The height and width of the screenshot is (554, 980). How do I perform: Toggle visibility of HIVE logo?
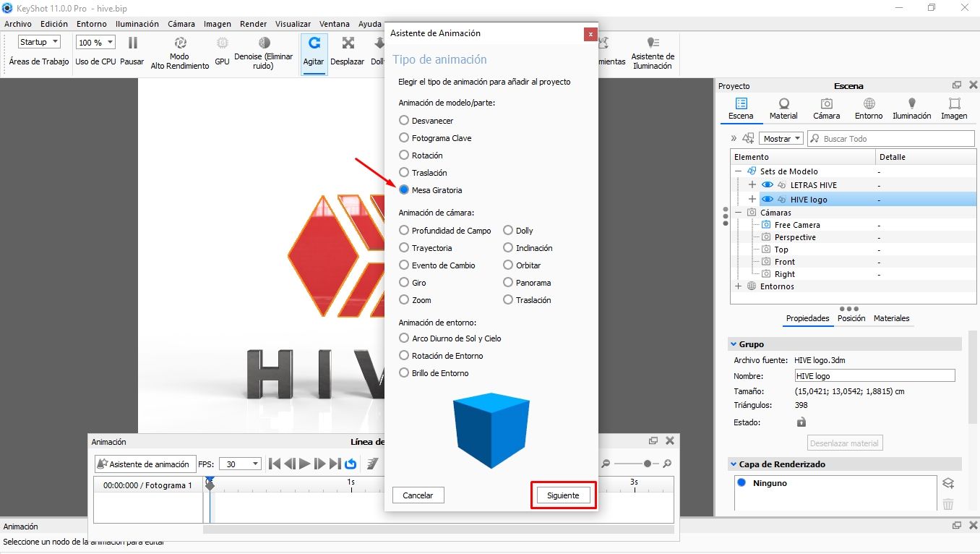click(768, 199)
